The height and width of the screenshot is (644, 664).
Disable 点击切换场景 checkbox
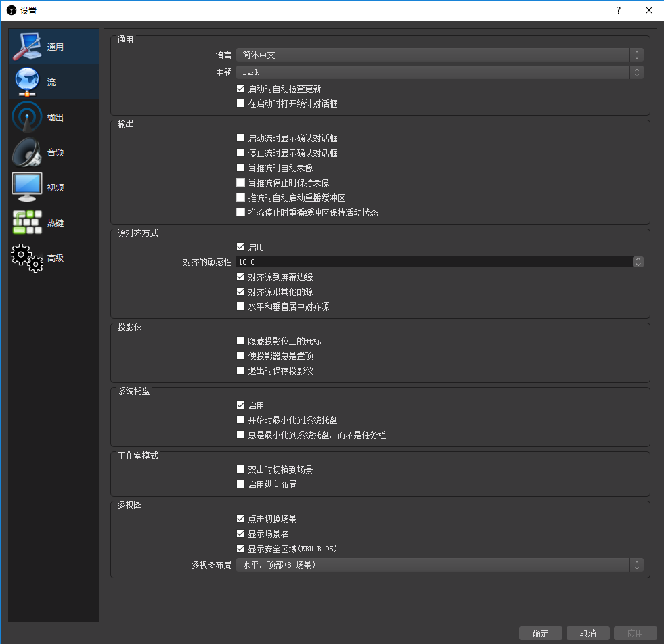tap(240, 518)
